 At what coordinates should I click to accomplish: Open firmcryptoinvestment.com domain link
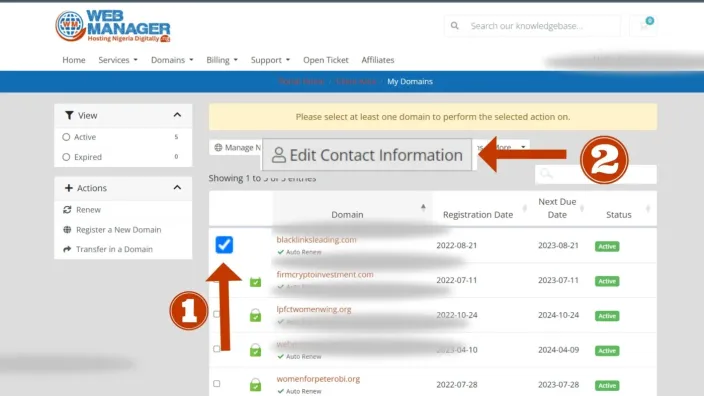325,274
